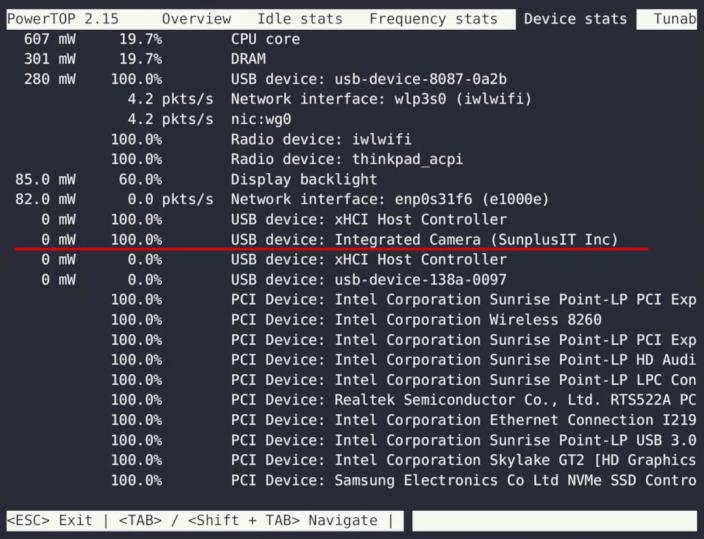This screenshot has height=539, width=704.
Task: Select the Radio device iwlwifi entry
Action: point(320,139)
